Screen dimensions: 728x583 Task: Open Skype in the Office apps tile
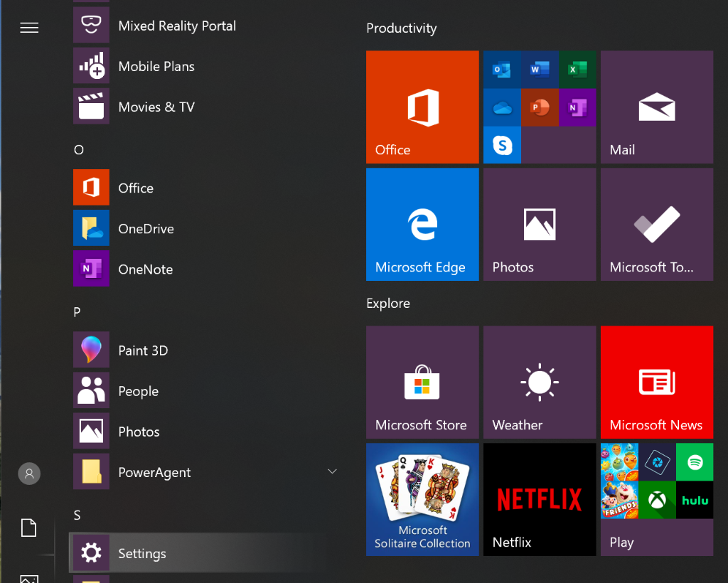click(x=502, y=145)
